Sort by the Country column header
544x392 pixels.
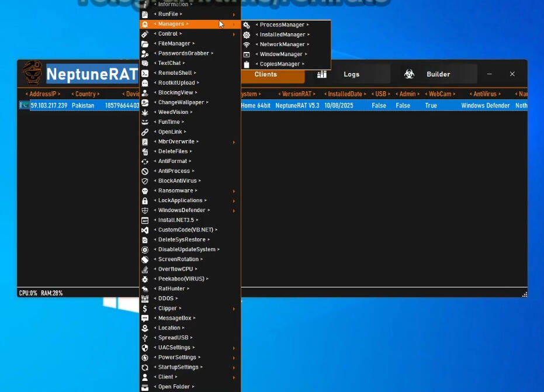coord(85,94)
